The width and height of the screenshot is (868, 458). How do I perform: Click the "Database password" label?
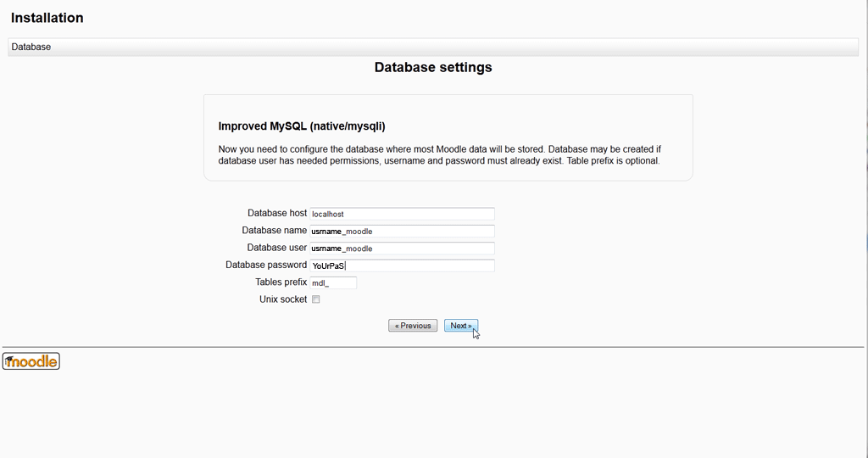pos(265,265)
